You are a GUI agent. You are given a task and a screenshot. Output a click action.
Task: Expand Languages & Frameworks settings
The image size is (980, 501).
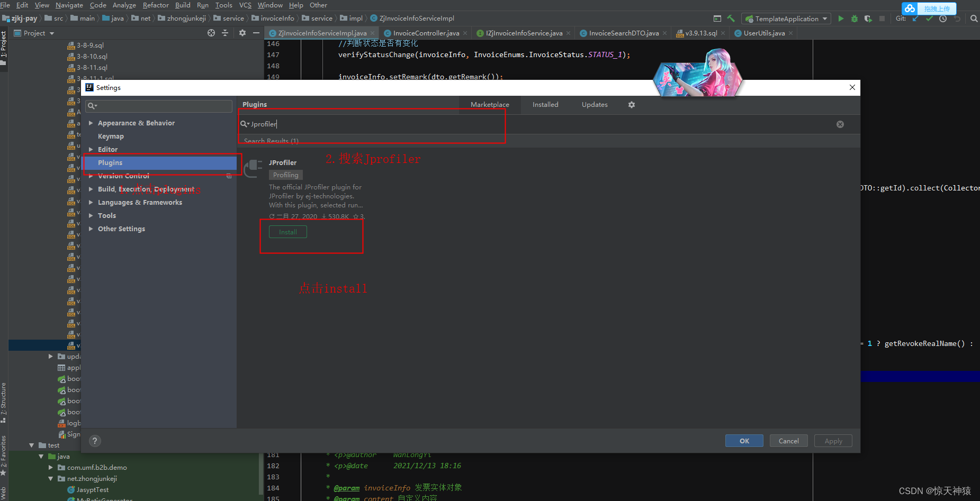(x=91, y=202)
